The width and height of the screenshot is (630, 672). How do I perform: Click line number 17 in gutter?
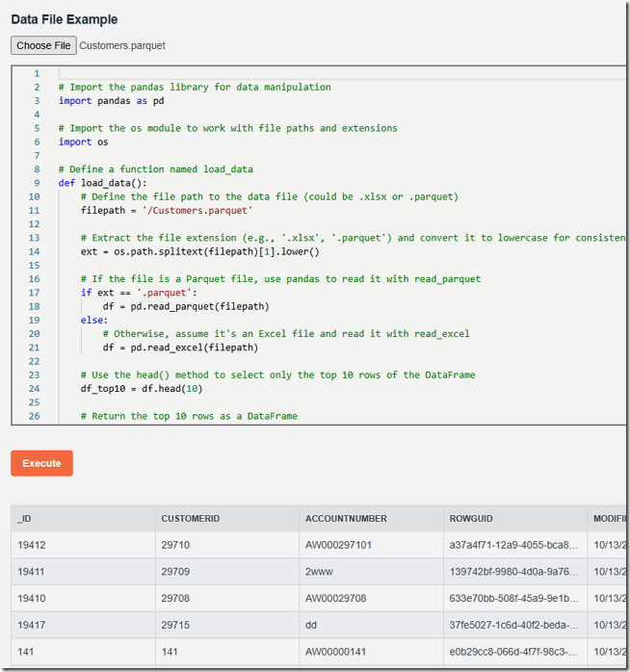(35, 293)
